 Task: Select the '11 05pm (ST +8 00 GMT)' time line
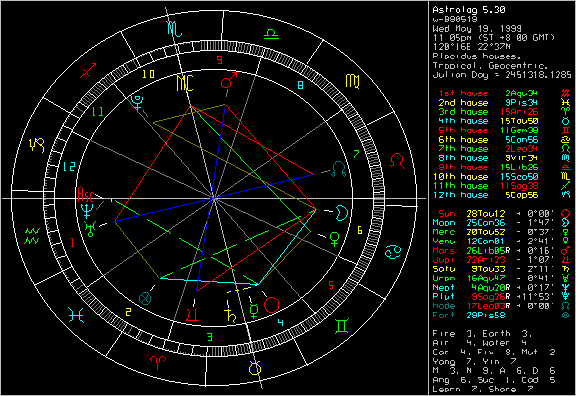point(493,38)
